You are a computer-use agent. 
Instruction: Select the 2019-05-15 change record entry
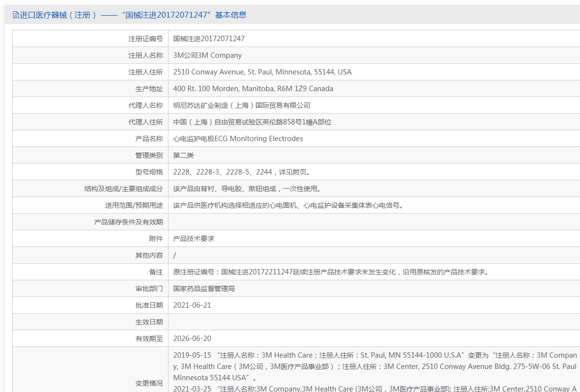[375, 366]
